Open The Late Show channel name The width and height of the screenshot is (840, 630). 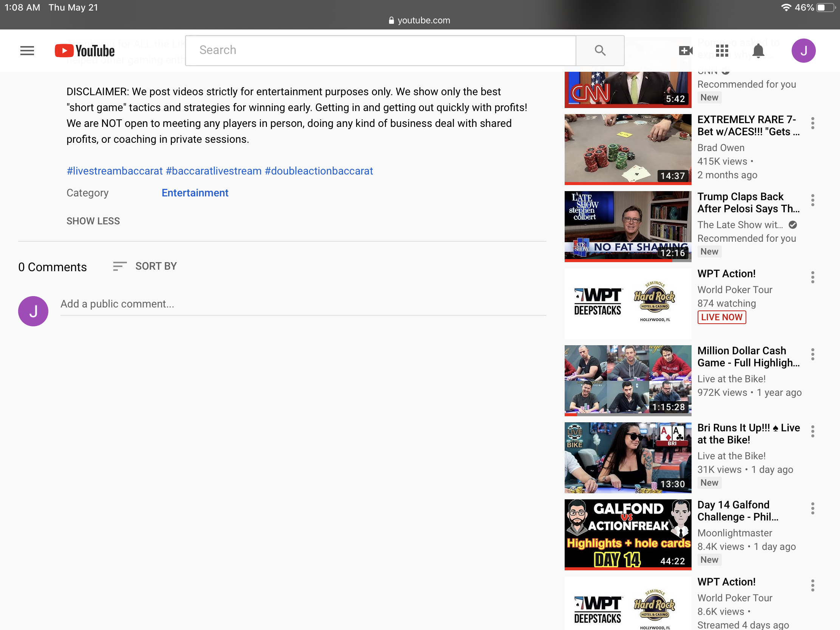click(740, 225)
